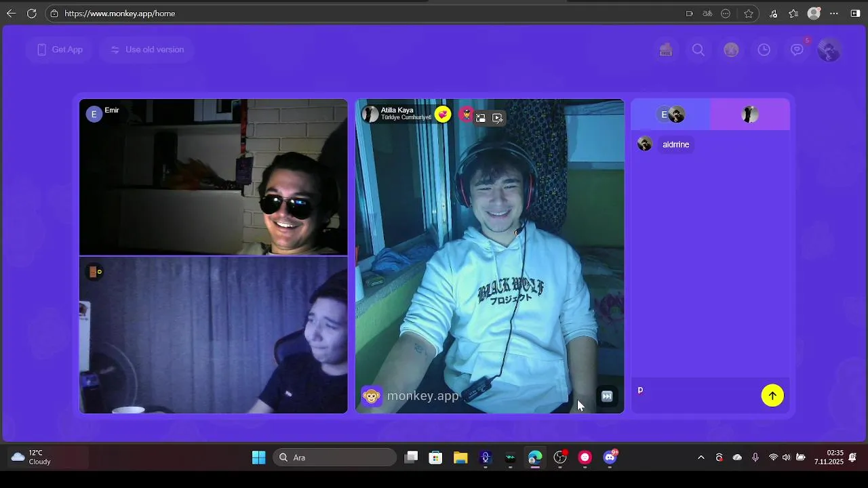Image resolution: width=868 pixels, height=488 pixels.
Task: Expand hidden system tray icons
Action: pos(701,457)
